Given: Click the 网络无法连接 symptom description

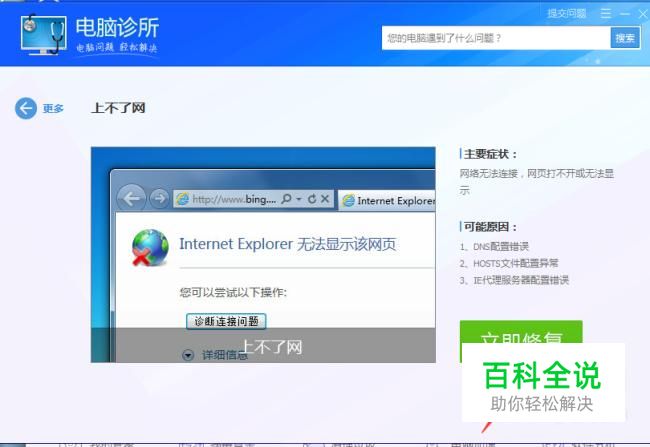Looking at the screenshot, I should point(536,182).
